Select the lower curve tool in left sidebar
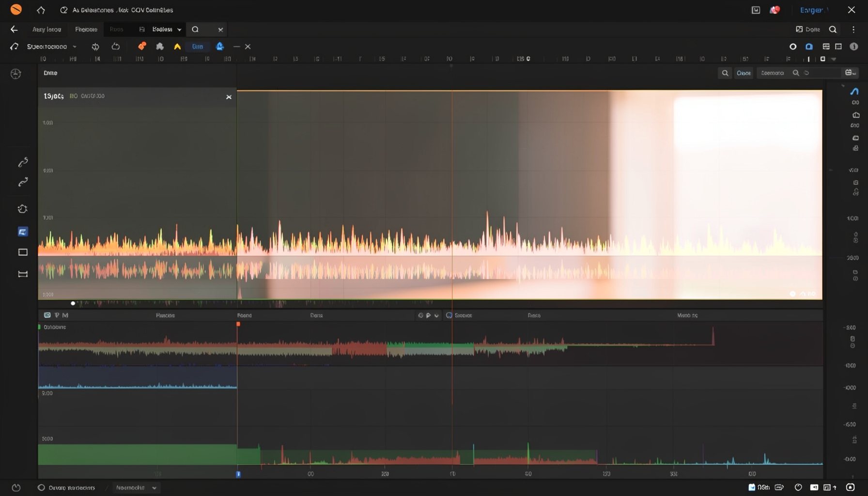This screenshot has width=868, height=496. pos(23,182)
